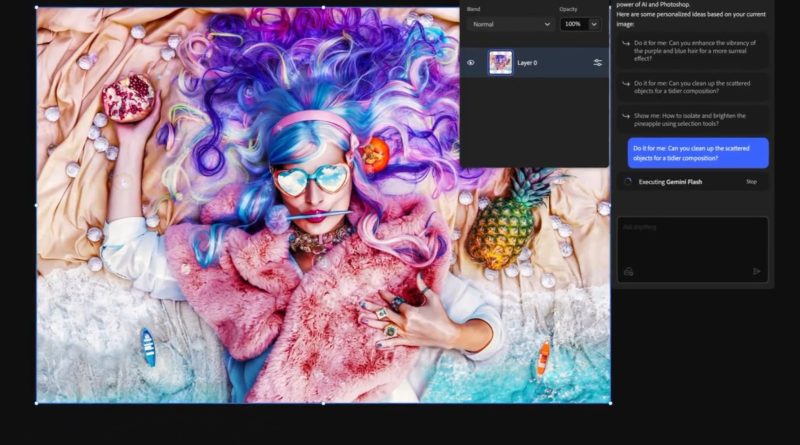Click the Layer 0 thumbnail
Viewport: 800px width, 445px height.
click(x=500, y=62)
